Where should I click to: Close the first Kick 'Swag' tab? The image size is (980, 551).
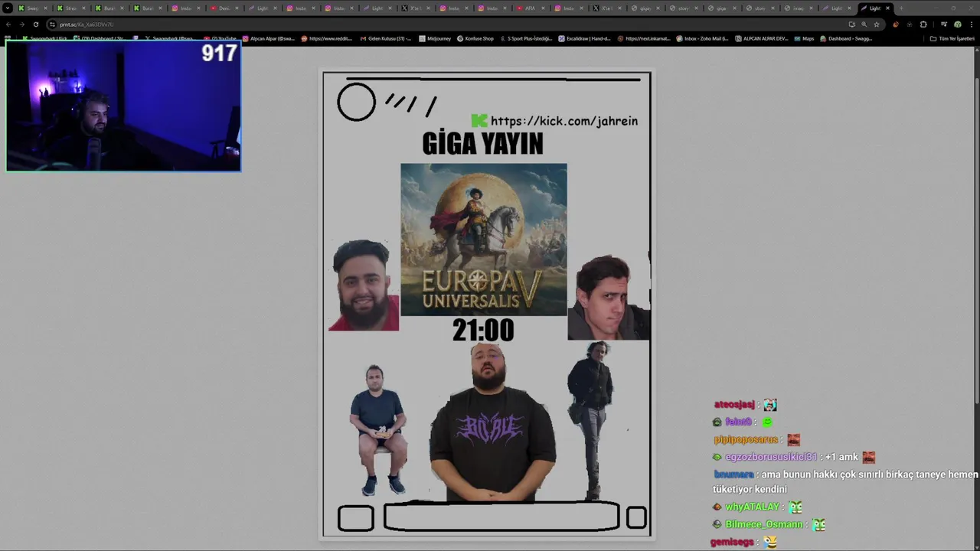tap(45, 8)
